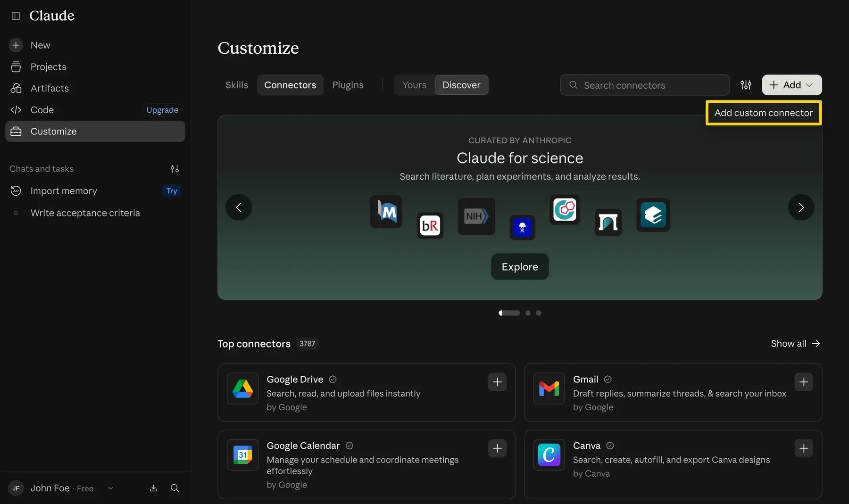The width and height of the screenshot is (849, 504).
Task: Click the search icon in sidebar footer
Action: coord(175,488)
